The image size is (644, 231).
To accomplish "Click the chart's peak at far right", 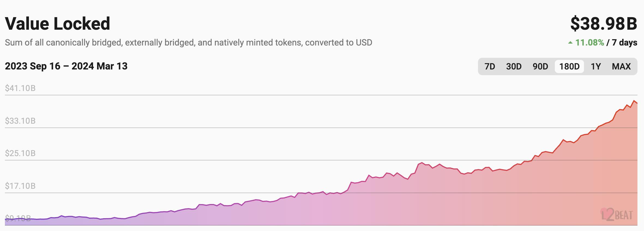I will (x=634, y=101).
